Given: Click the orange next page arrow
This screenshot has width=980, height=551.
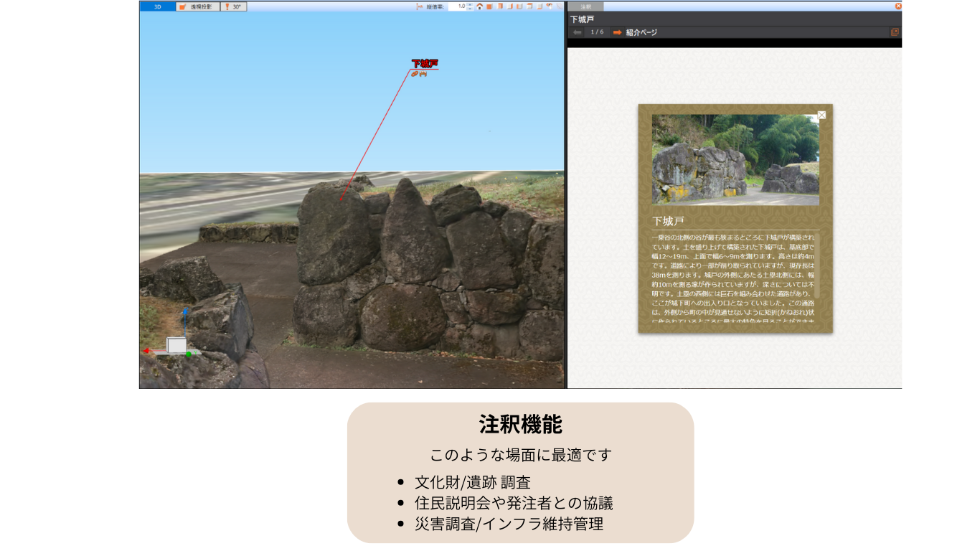Looking at the screenshot, I should pyautogui.click(x=617, y=32).
